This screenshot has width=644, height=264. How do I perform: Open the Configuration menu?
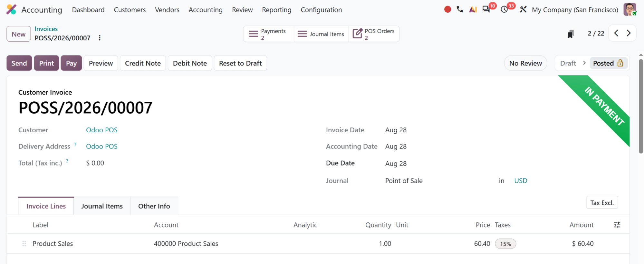321,10
